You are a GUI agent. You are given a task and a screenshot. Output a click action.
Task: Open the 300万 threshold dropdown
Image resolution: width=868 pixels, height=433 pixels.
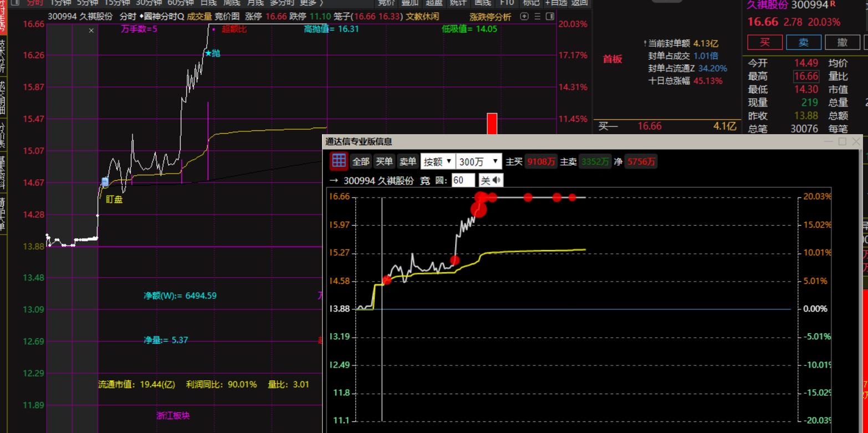(479, 161)
